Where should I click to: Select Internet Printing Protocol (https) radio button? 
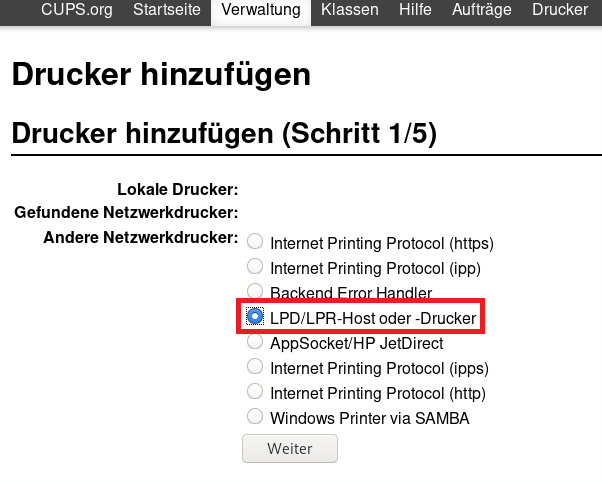[255, 242]
